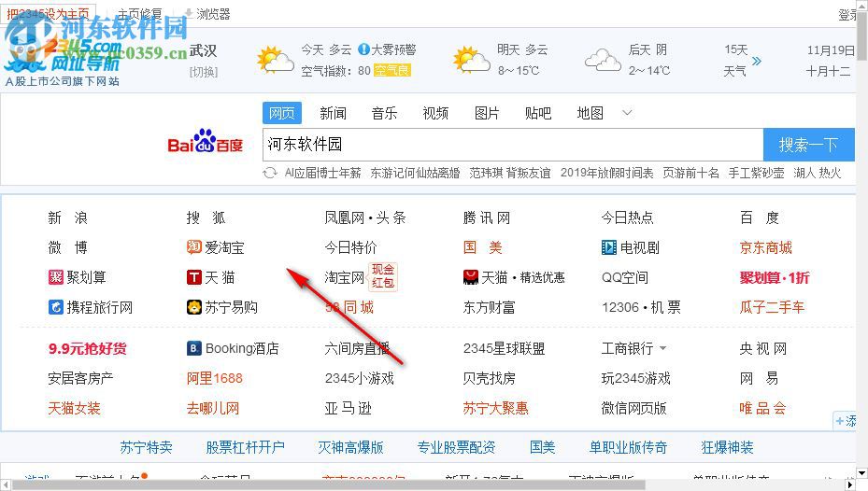868x491 pixels.
Task: Click hot search AI应届博士年薪
Action: tap(322, 173)
